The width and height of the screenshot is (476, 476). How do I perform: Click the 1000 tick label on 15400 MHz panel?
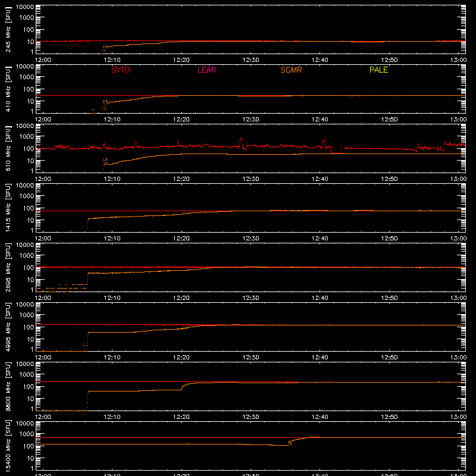[x=27, y=434]
